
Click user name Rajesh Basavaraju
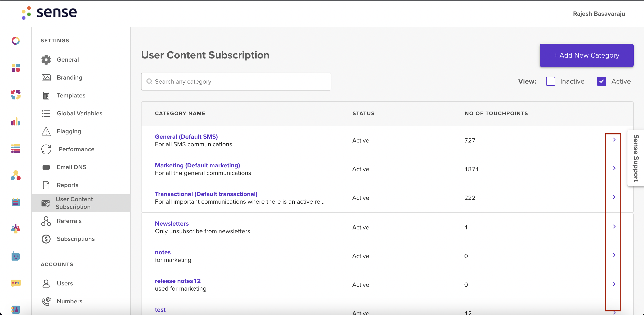point(599,14)
